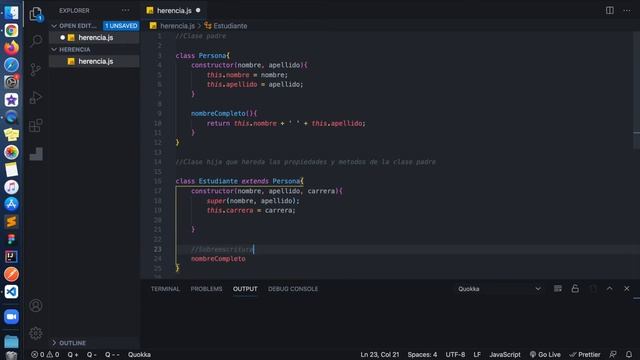Maximize the panel with the chevron up

pos(609,289)
